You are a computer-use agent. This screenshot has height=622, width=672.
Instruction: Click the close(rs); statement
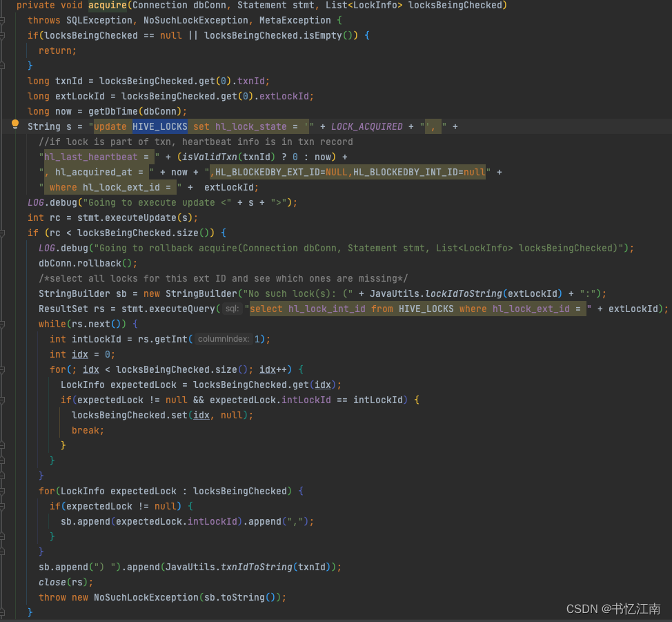(x=66, y=582)
